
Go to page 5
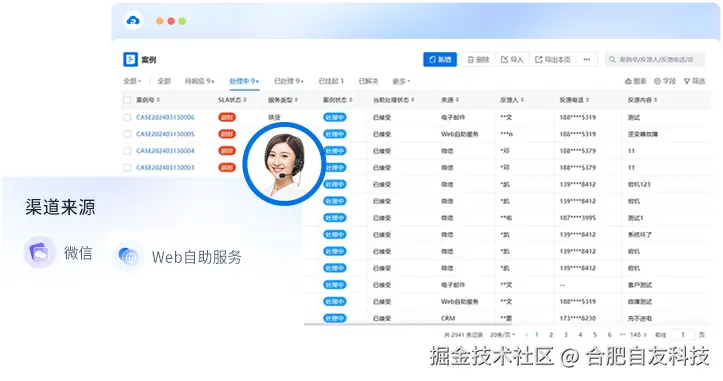[595, 334]
